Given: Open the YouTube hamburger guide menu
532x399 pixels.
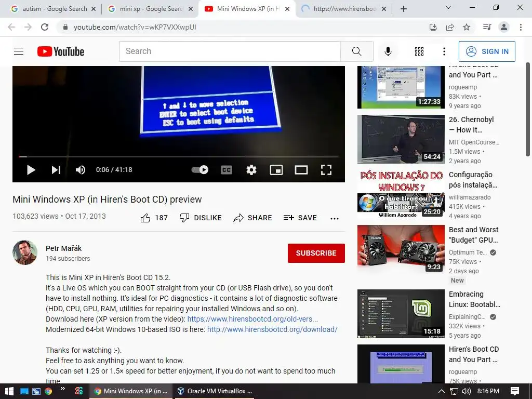Looking at the screenshot, I should [19, 51].
